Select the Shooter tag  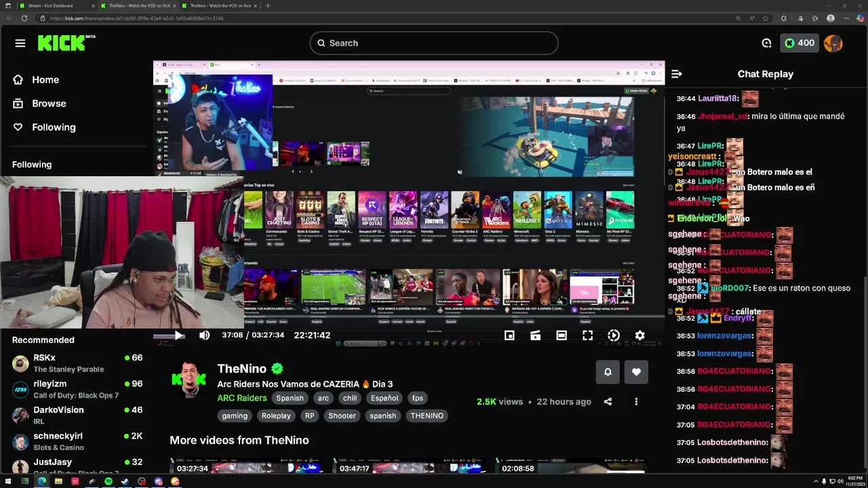click(342, 416)
